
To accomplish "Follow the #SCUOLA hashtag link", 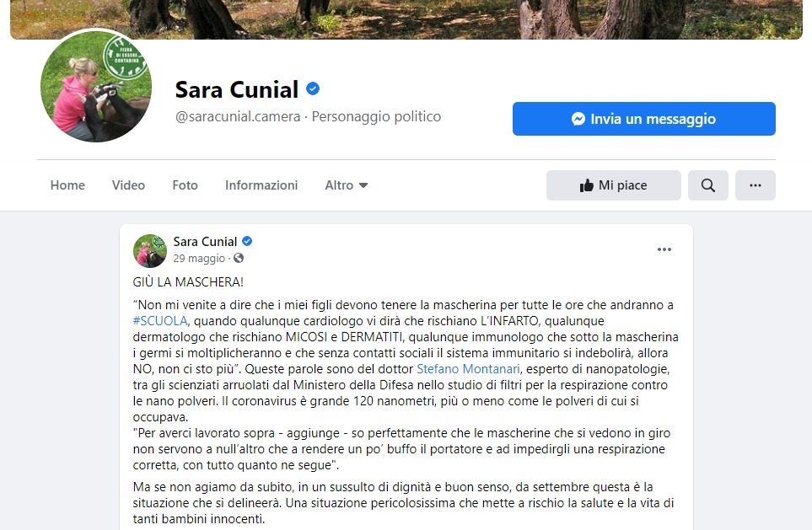I will point(160,321).
